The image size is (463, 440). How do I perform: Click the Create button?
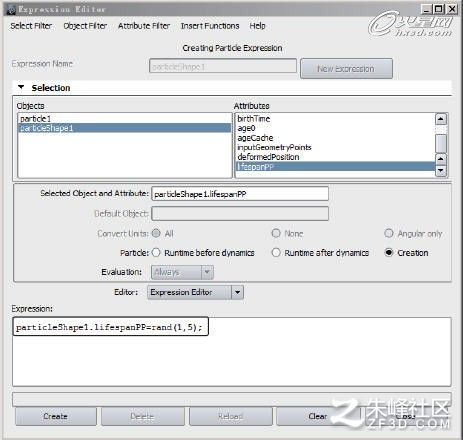(56, 416)
